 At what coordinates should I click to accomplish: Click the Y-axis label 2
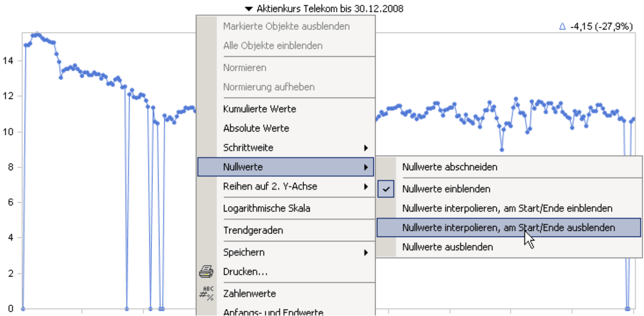[10, 273]
